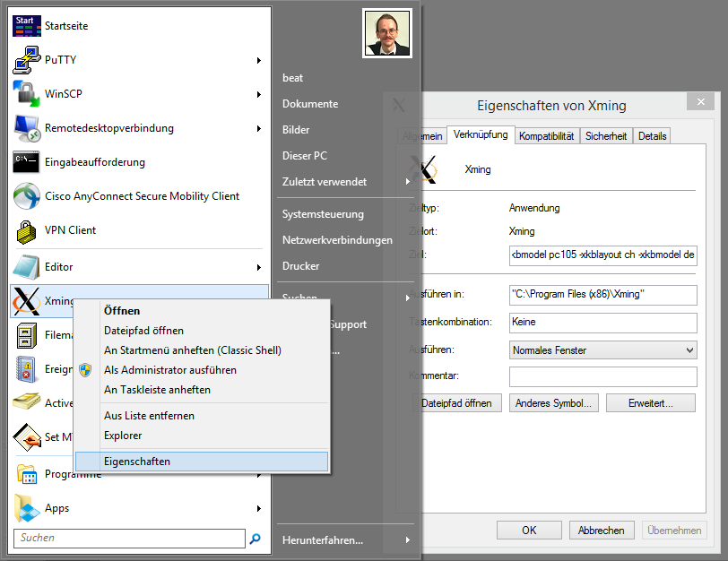Choose Eigenschaften in the context menu
This screenshot has height=561, width=728.
(x=202, y=462)
